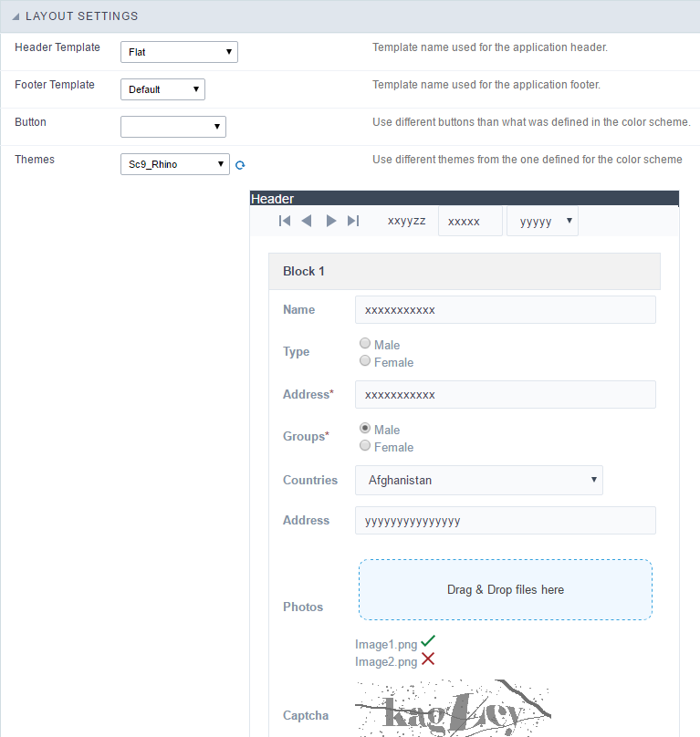This screenshot has width=700, height=737.
Task: Click the Photos field label
Action: coord(303,607)
